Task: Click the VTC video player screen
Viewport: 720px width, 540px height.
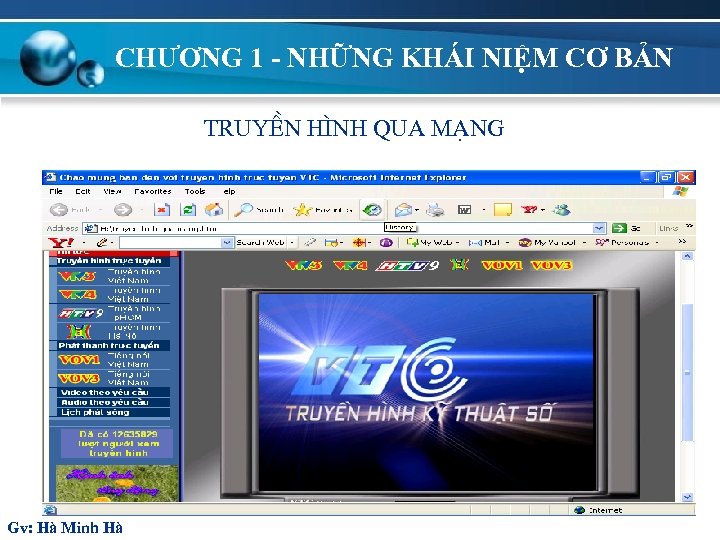Action: (427, 392)
